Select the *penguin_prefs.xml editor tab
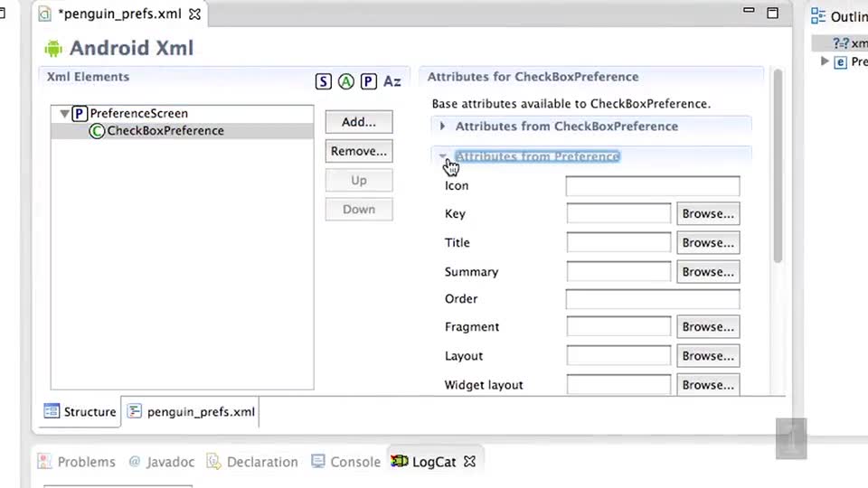868x488 pixels. (x=119, y=14)
